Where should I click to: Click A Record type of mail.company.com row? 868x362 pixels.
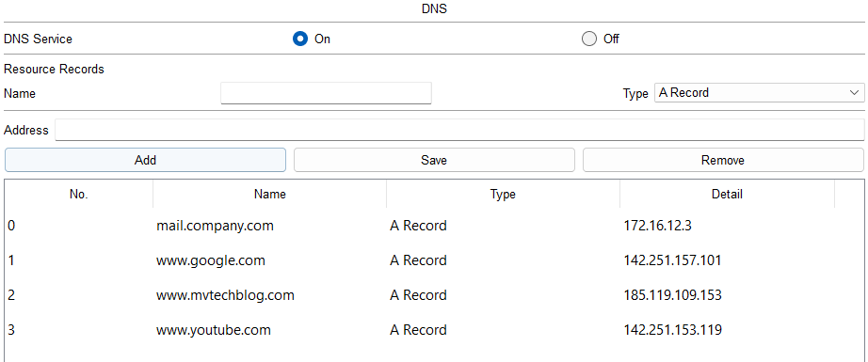[x=418, y=226]
